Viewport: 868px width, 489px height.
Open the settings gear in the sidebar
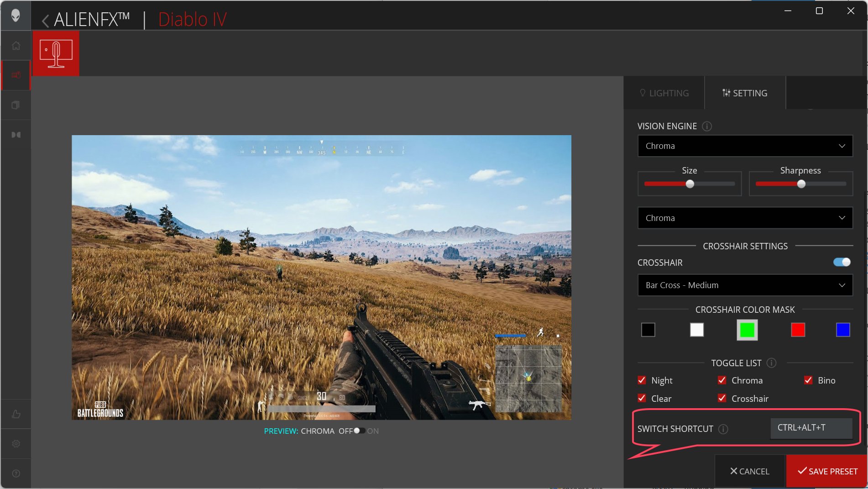coord(16,444)
